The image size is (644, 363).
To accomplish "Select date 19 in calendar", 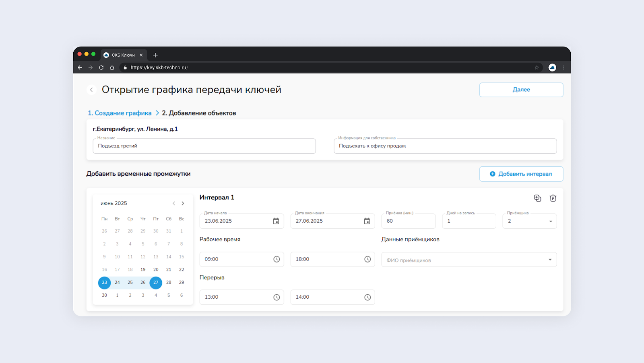I will pyautogui.click(x=143, y=270).
